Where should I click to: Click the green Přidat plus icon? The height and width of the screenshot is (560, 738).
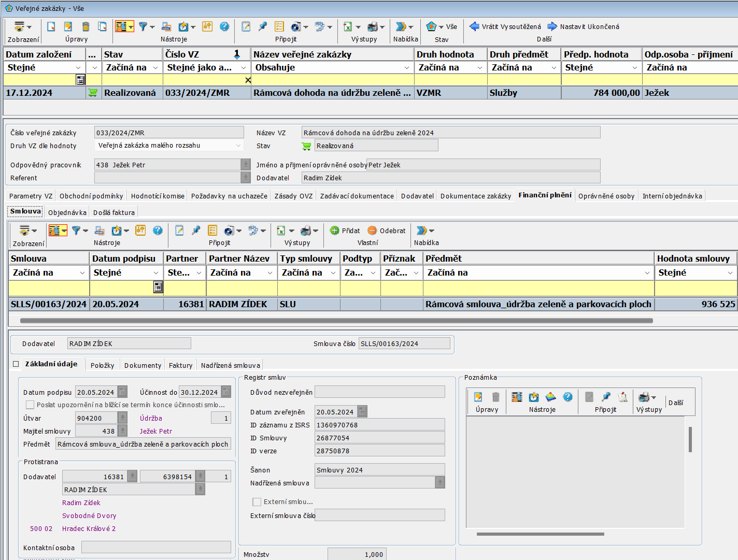335,231
